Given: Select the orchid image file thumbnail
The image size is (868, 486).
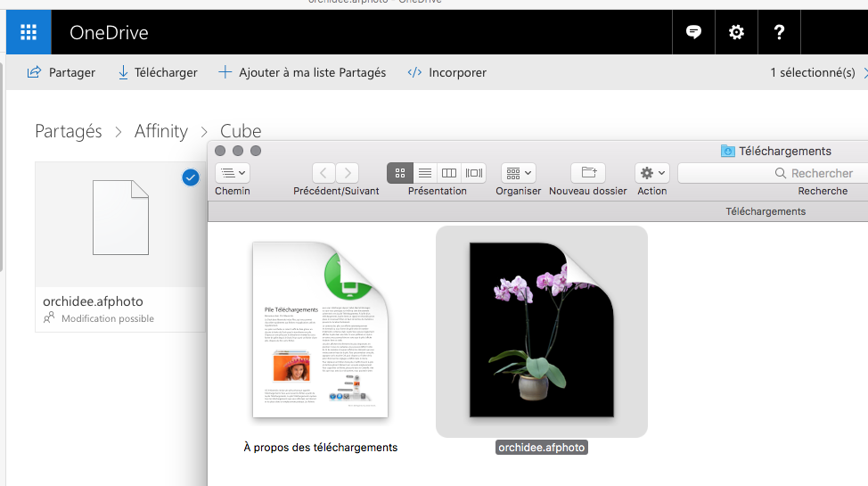Looking at the screenshot, I should [542, 330].
